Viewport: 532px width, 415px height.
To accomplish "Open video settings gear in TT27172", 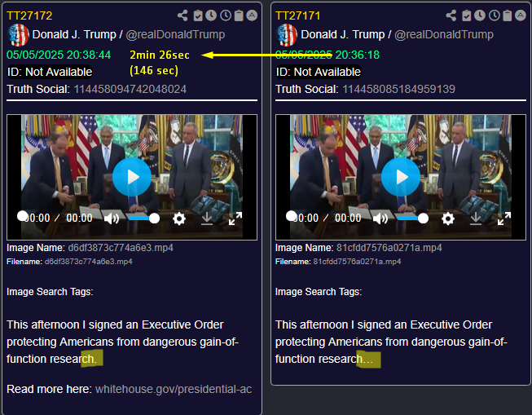I will click(179, 219).
